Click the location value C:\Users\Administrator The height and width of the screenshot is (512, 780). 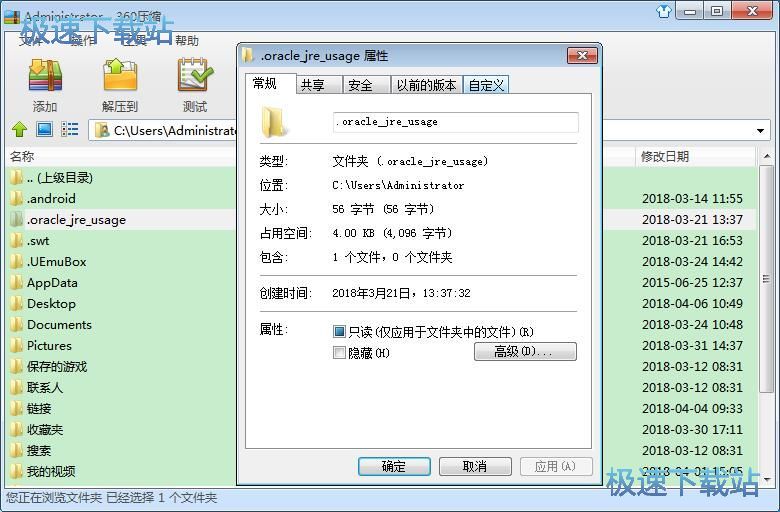point(398,185)
